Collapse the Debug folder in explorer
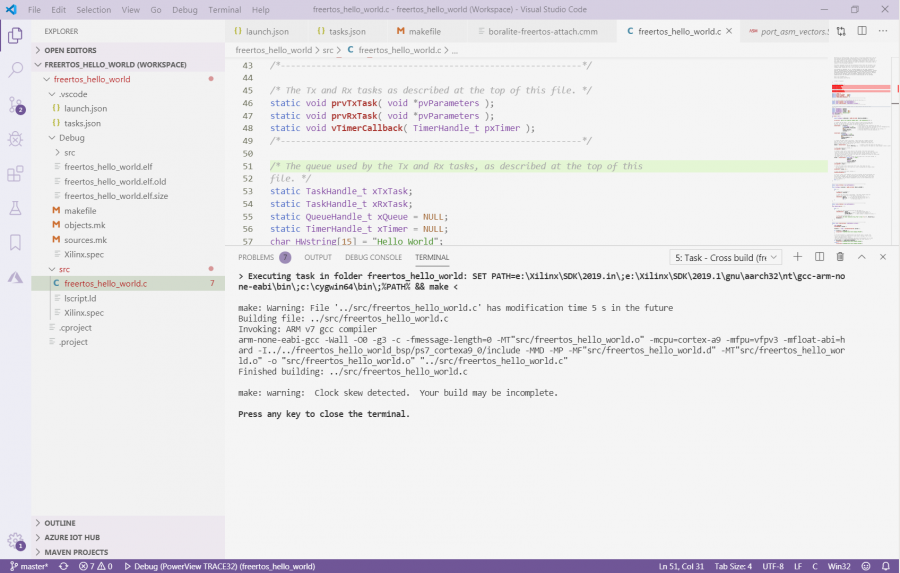The image size is (900, 573). point(71,137)
